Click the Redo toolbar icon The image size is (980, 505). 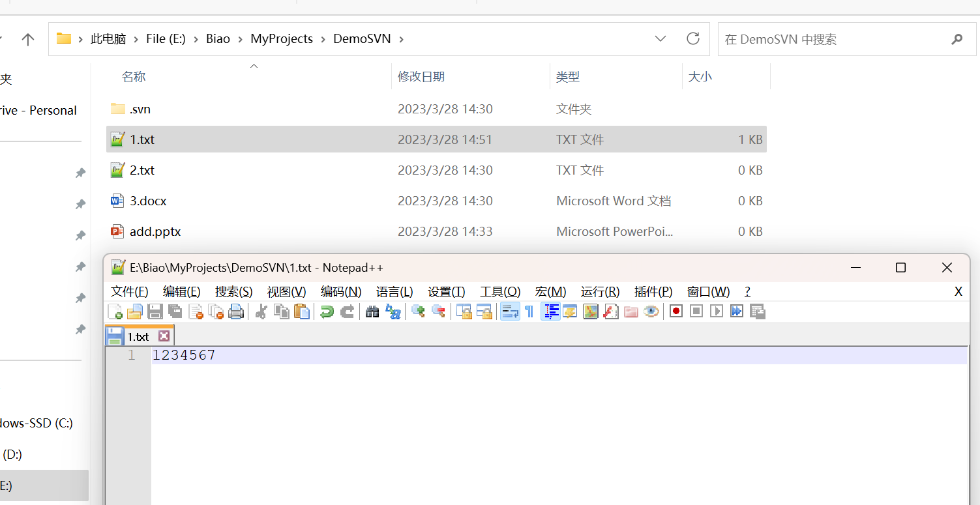[347, 311]
